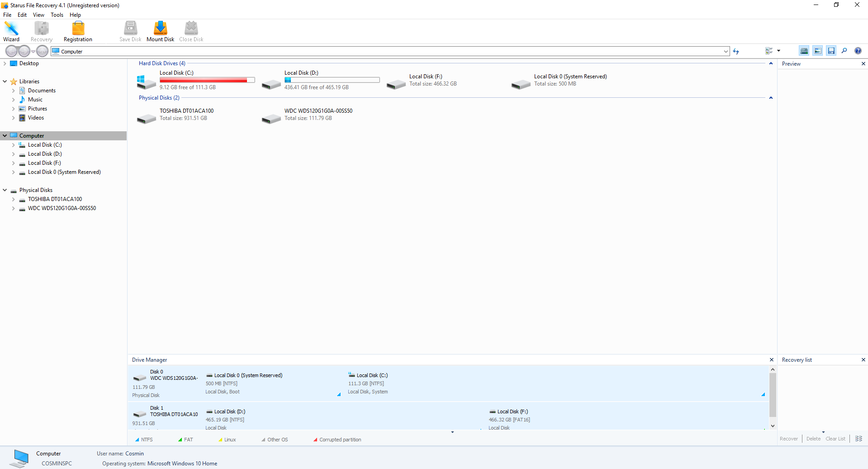Open System Reserved drive icon in main pane
This screenshot has width=868, height=469.
[x=521, y=84]
